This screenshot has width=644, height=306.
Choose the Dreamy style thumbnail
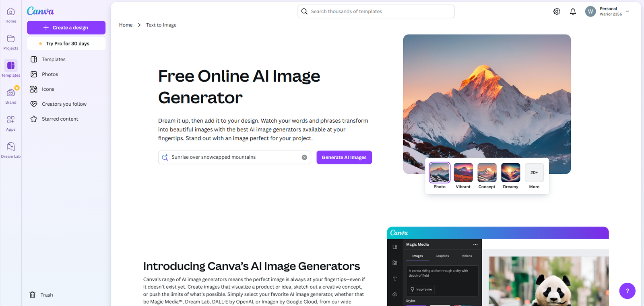pos(510,173)
